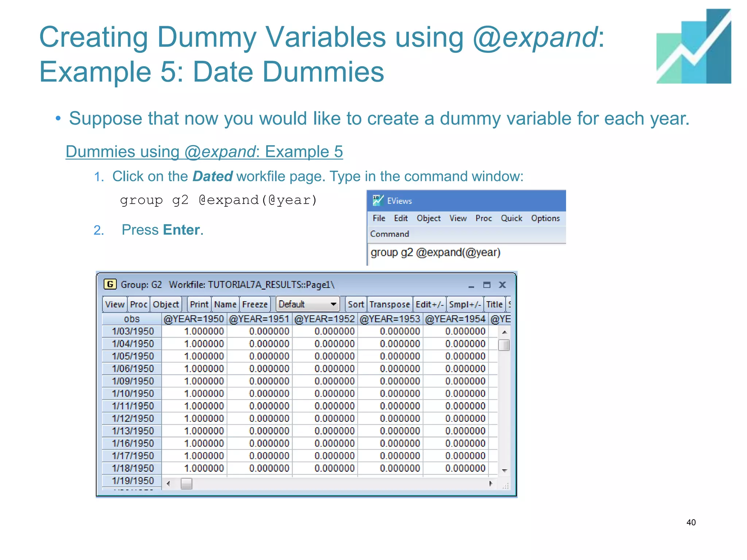Open the Quick menu in EViews

click(x=511, y=218)
